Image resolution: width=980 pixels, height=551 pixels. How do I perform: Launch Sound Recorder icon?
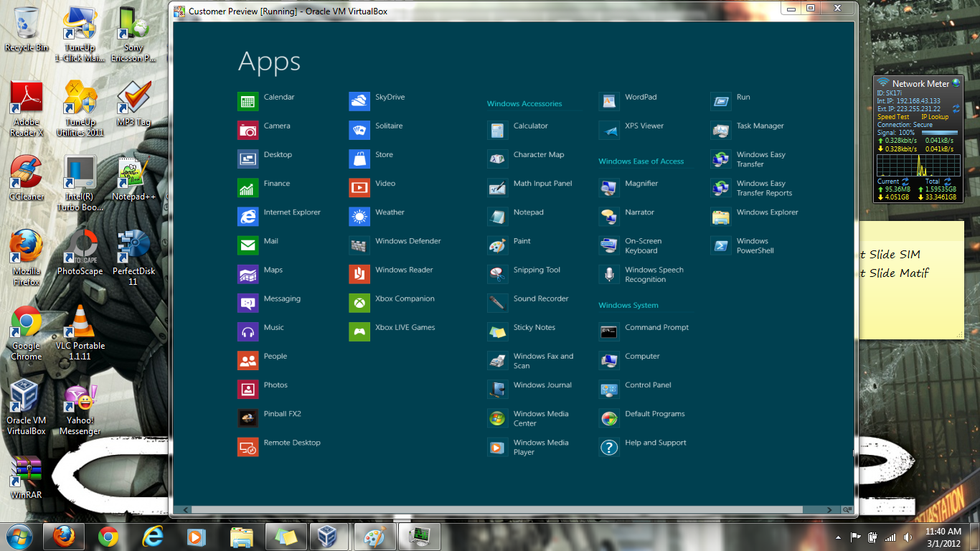(x=498, y=303)
